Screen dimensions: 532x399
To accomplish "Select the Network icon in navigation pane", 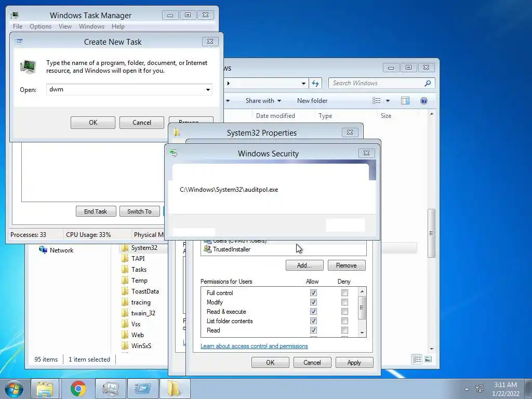I will coord(43,250).
